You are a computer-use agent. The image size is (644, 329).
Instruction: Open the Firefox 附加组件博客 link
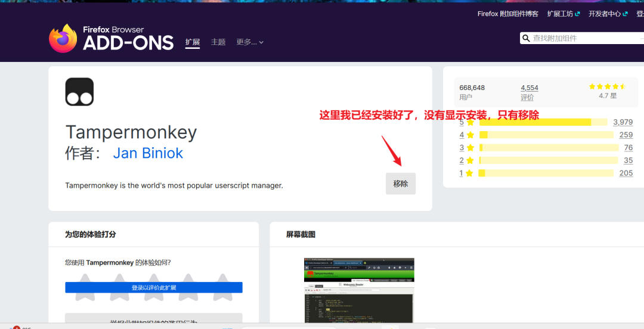click(x=507, y=14)
